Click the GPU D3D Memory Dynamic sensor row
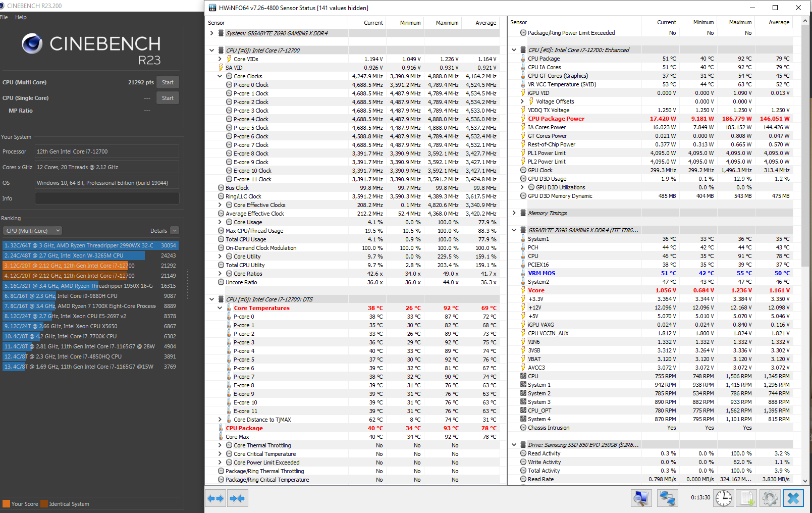 [x=651, y=196]
